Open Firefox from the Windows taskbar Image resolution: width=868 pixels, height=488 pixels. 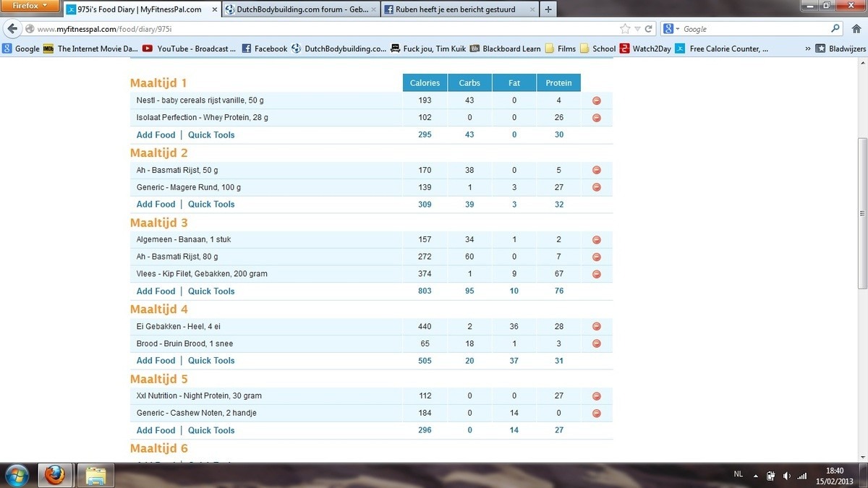(55, 476)
